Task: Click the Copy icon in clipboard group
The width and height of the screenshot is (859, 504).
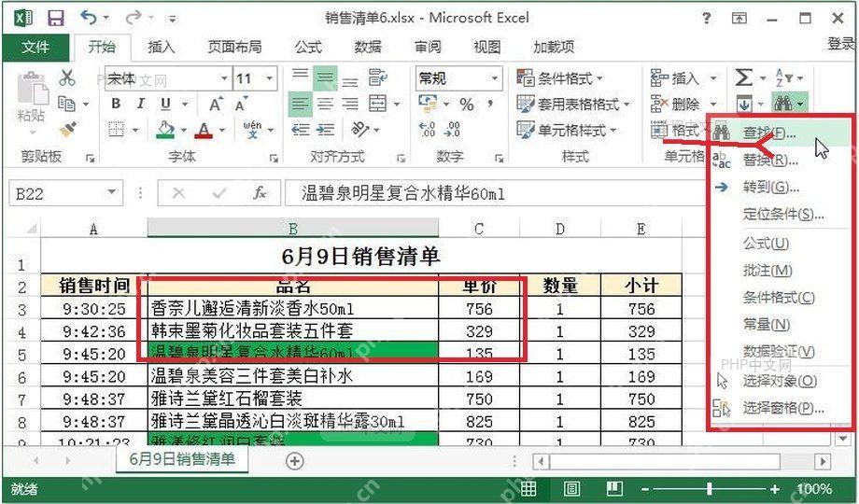Action: pos(66,103)
